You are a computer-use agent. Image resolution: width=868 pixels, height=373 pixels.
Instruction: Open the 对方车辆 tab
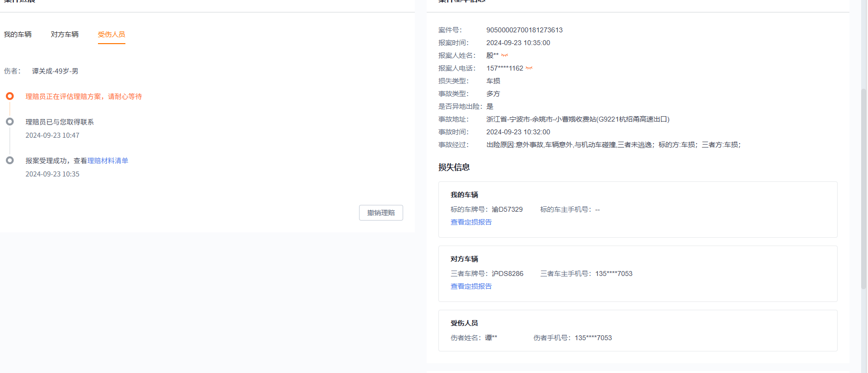pyautogui.click(x=65, y=34)
